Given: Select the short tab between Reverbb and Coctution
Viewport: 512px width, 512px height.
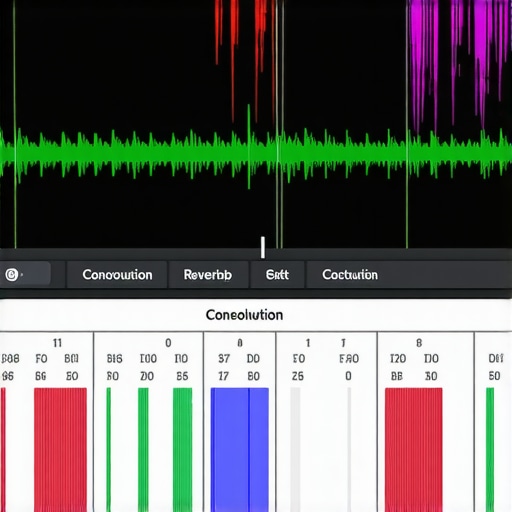Looking at the screenshot, I should (277, 275).
